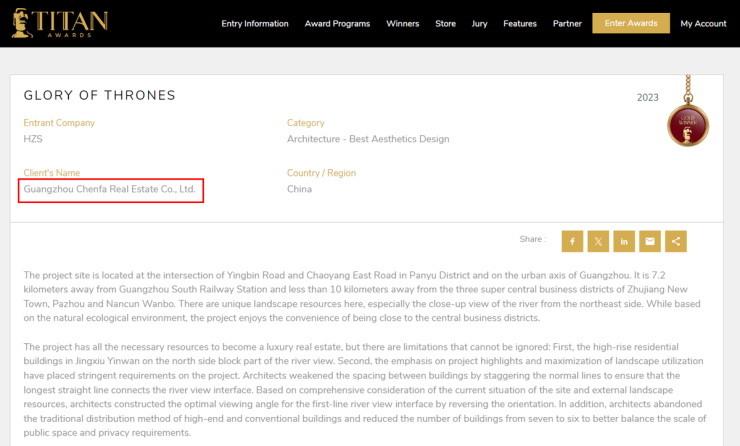The height and width of the screenshot is (446, 740).
Task: Share the entry via email icon
Action: tap(650, 241)
